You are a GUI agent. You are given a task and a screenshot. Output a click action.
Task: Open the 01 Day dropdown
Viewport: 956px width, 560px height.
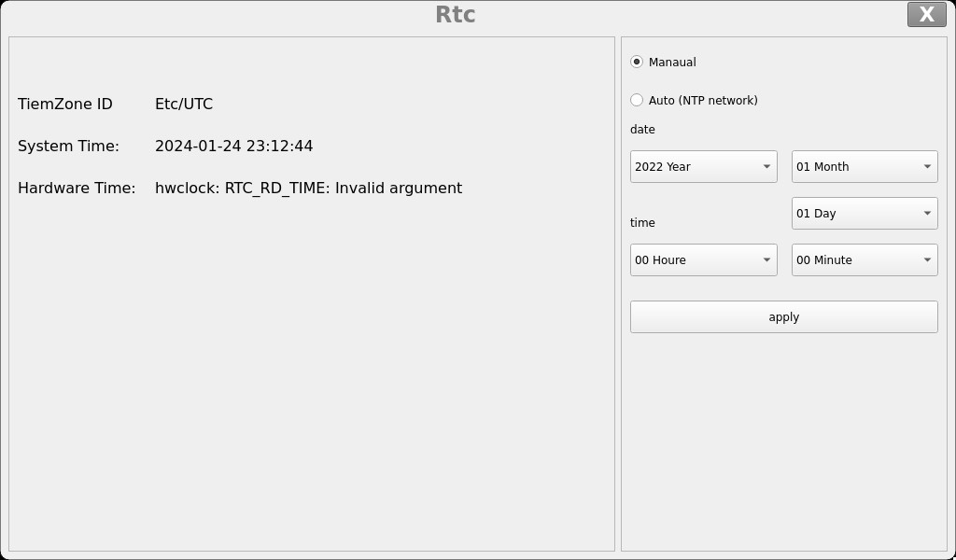pos(865,214)
